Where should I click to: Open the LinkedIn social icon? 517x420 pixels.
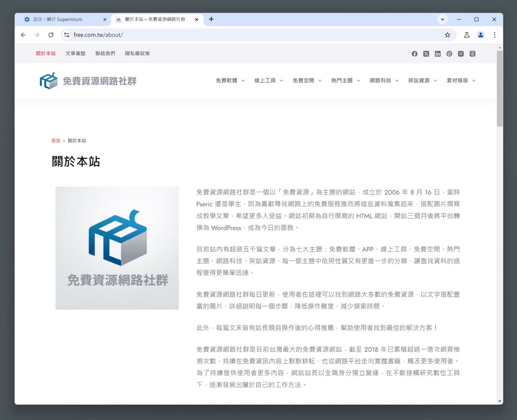437,54
